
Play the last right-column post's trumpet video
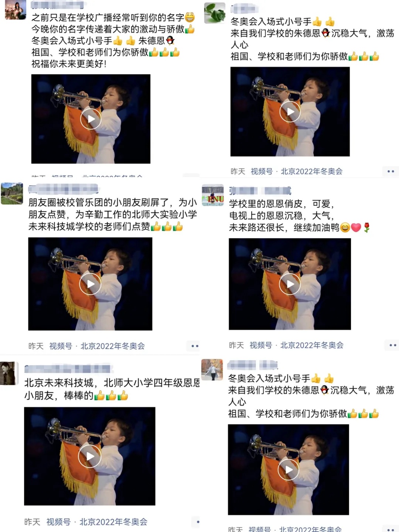click(289, 470)
